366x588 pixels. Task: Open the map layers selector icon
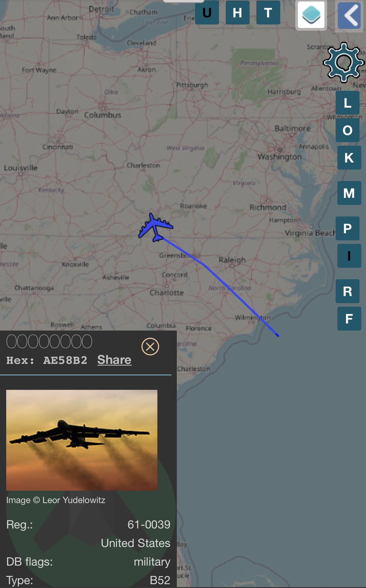tap(311, 15)
